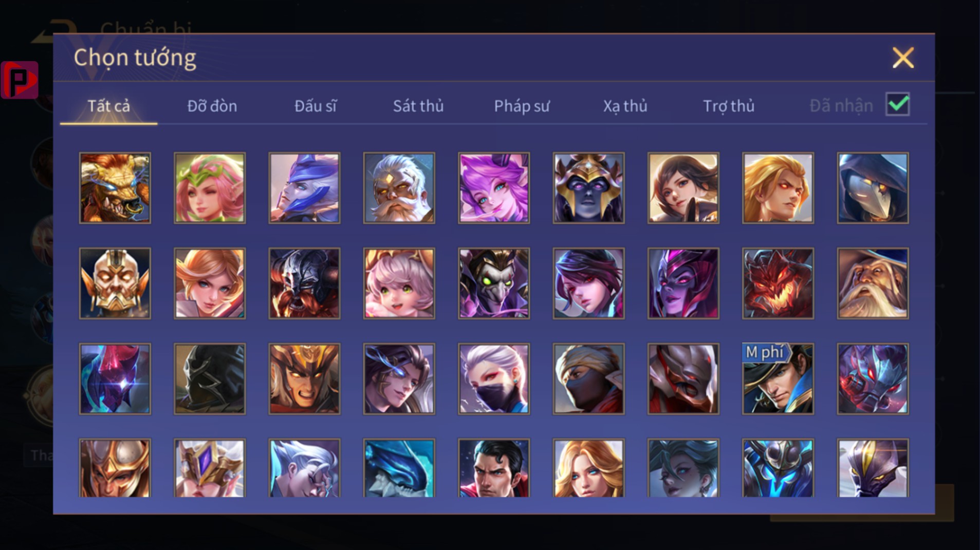
Task: Click the red P recorder icon
Action: tap(20, 80)
